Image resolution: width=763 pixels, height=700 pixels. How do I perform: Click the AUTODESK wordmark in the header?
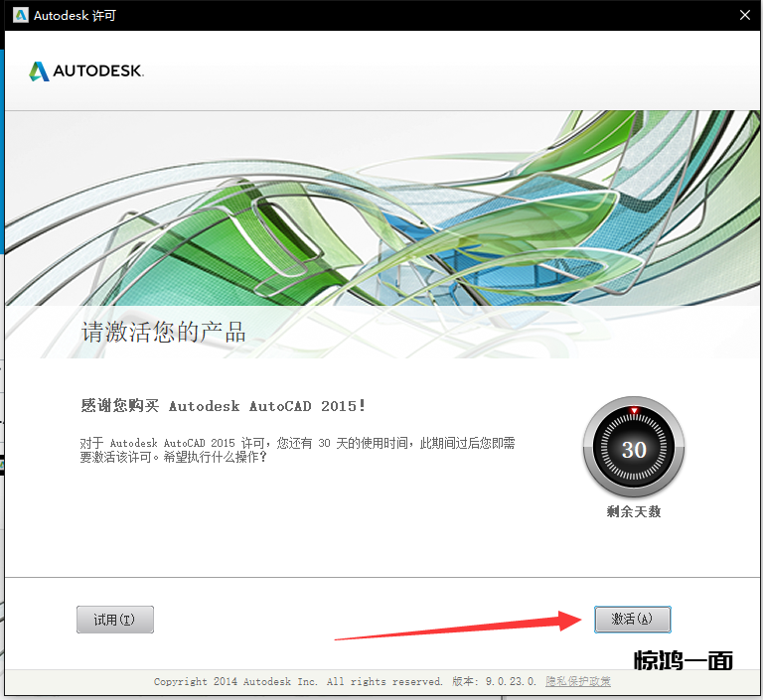(x=98, y=71)
